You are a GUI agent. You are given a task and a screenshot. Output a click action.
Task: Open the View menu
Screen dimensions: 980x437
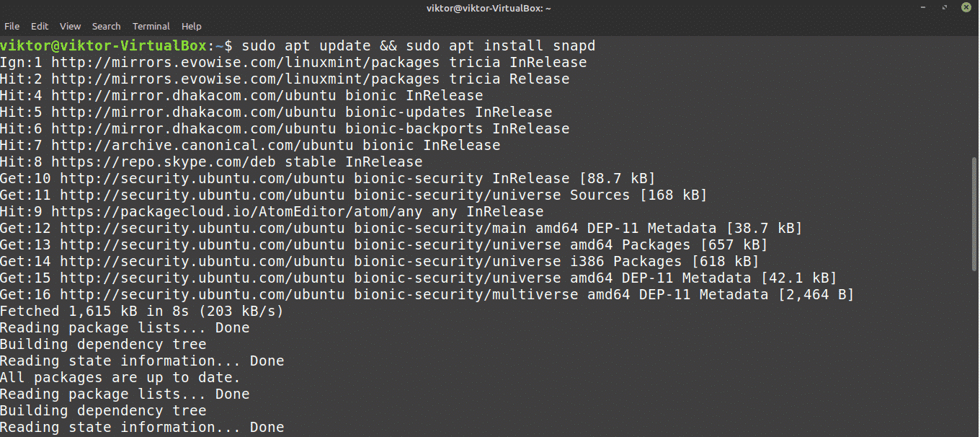(x=71, y=26)
